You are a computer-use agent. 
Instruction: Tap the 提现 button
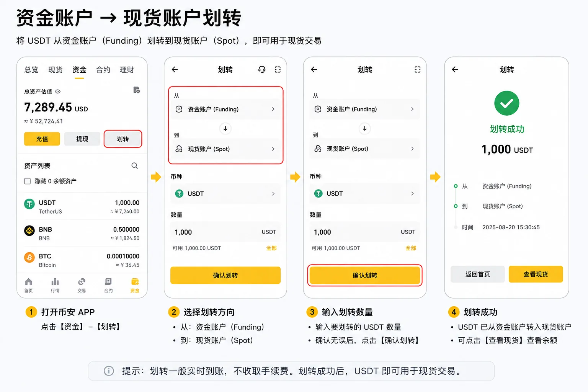click(82, 139)
